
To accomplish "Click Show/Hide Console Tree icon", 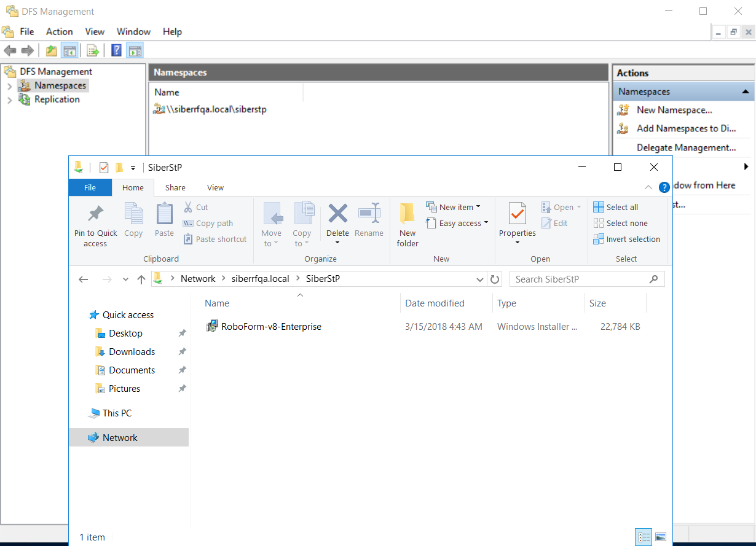I will (x=69, y=50).
